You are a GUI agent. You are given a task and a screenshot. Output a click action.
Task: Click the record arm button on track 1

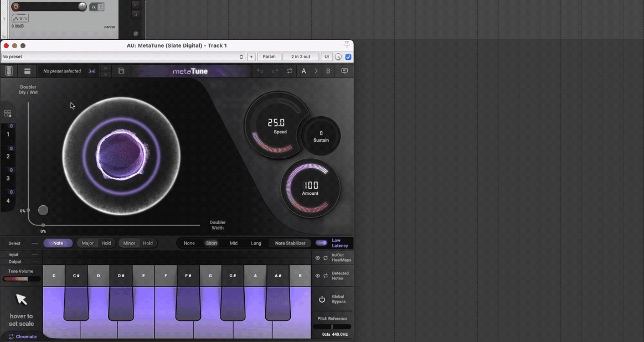pyautogui.click(x=16, y=7)
